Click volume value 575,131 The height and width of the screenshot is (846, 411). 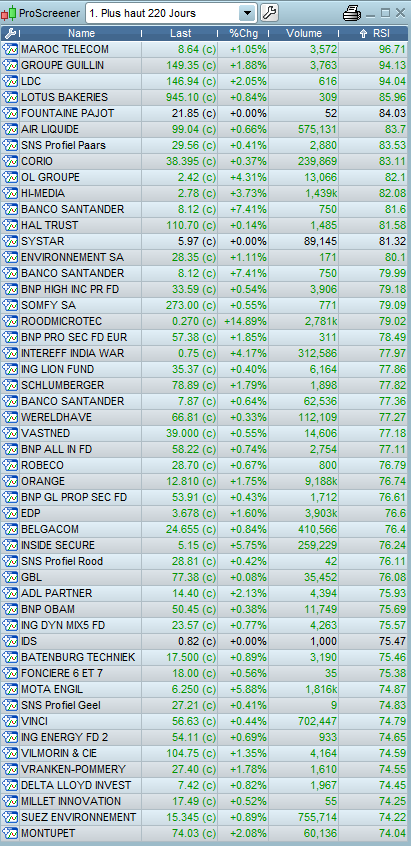pos(317,129)
